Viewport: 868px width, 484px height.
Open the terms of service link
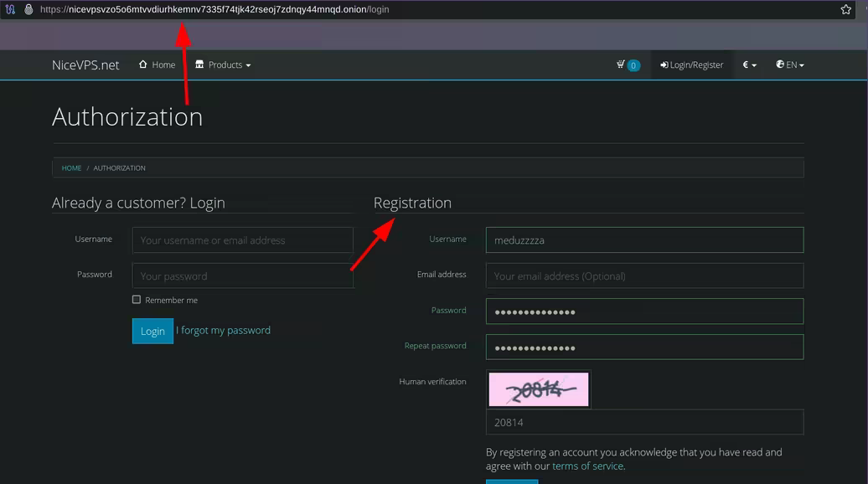click(587, 466)
